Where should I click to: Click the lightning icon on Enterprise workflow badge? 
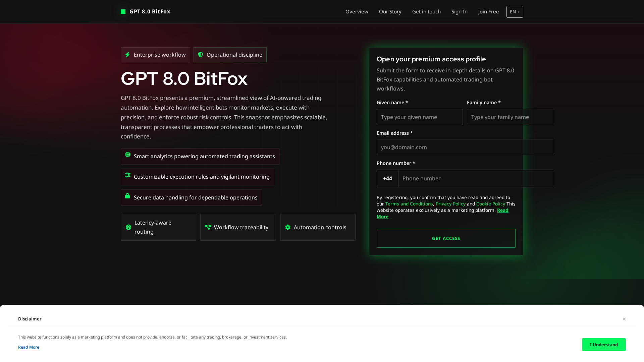click(x=128, y=55)
